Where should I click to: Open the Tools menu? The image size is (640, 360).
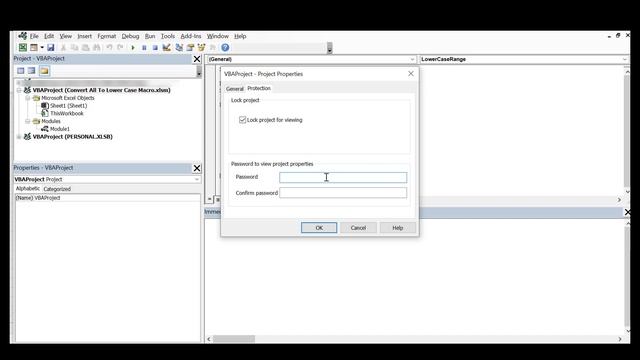(x=168, y=36)
